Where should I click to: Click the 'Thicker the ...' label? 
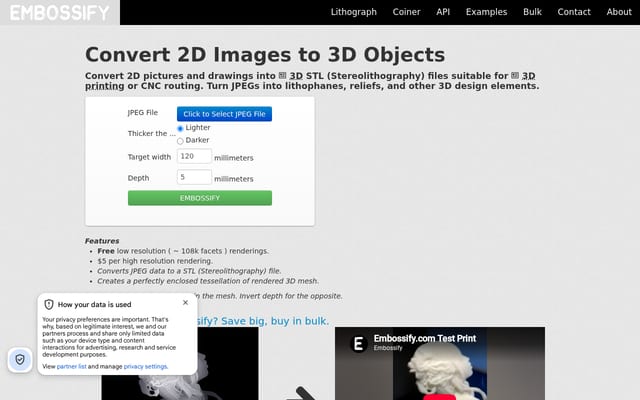coord(151,133)
